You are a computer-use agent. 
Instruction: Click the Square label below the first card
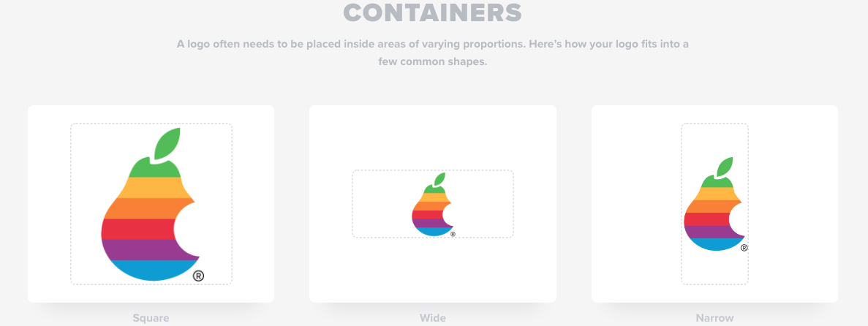coord(151,318)
